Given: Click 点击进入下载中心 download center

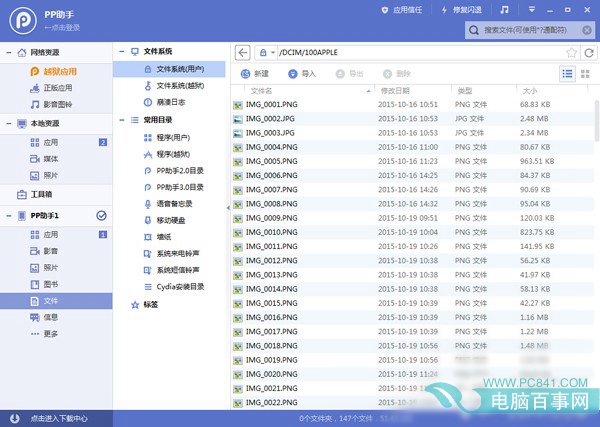Looking at the screenshot, I should (x=59, y=418).
